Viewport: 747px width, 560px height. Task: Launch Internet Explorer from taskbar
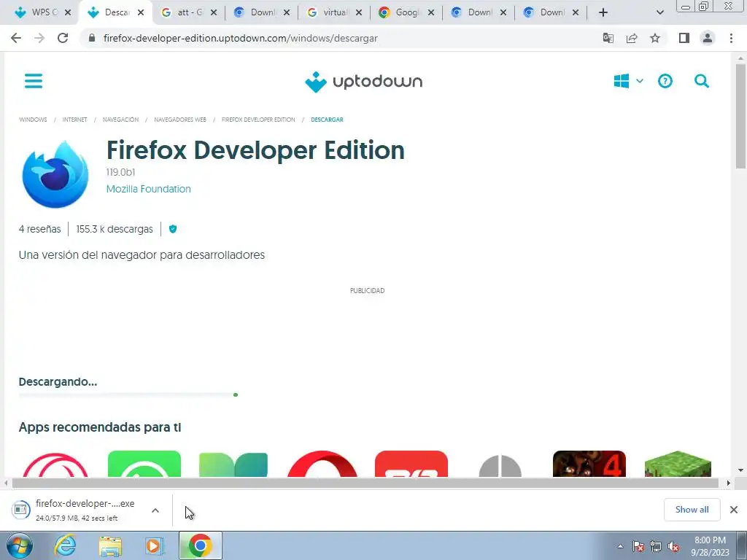65,545
